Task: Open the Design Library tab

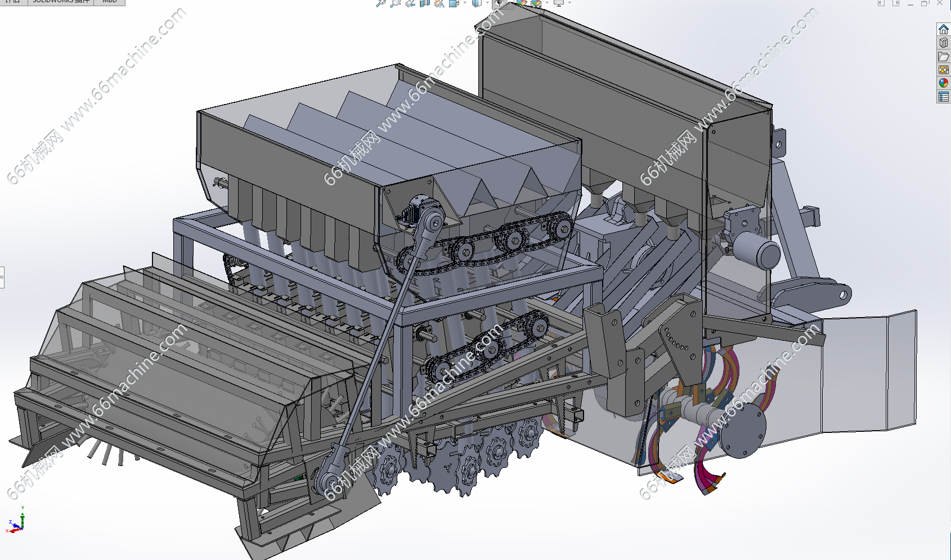Action: tap(944, 43)
